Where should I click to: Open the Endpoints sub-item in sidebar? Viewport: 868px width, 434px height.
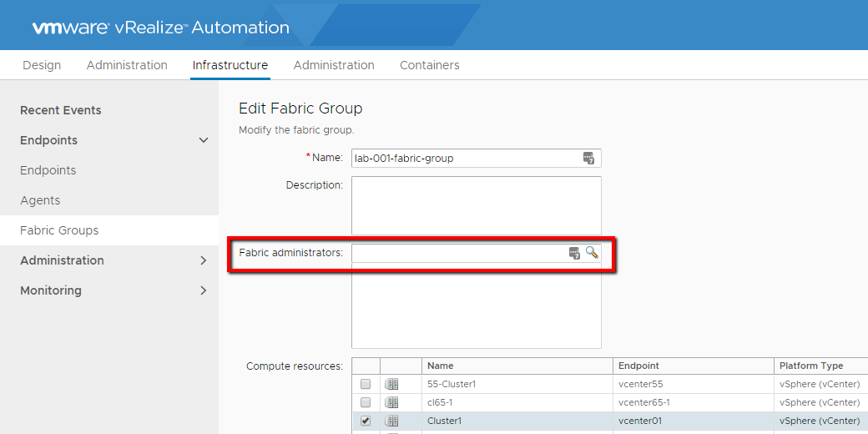tap(48, 170)
